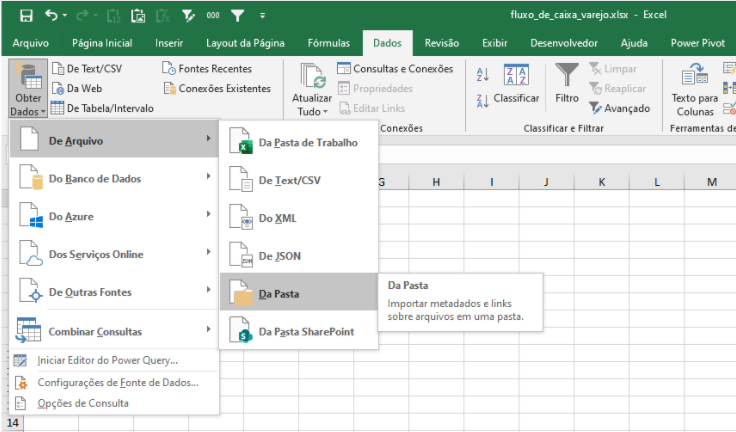Open Customize Quick Access Toolbar dropdown
This screenshot has height=432, width=736.
tap(262, 16)
